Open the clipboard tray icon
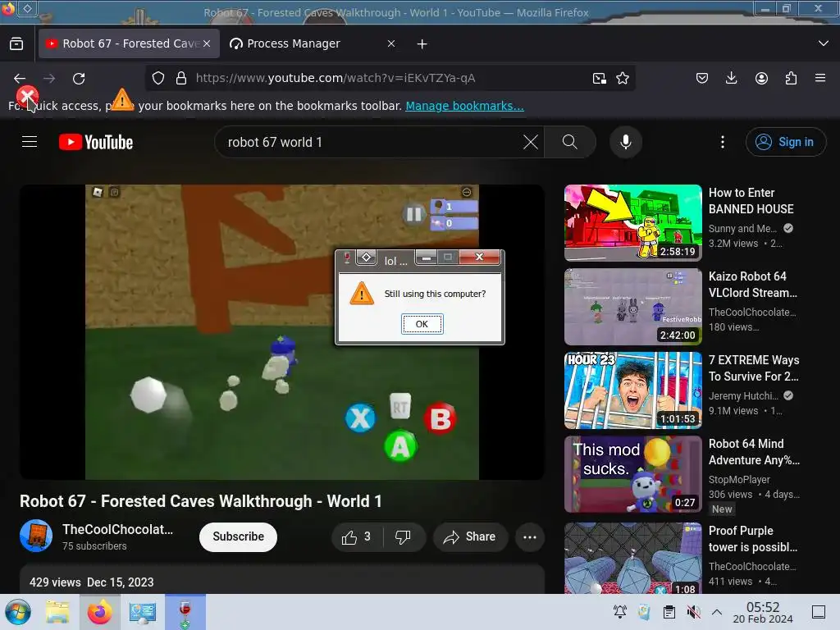Viewport: 840px width, 630px height. pos(669,612)
